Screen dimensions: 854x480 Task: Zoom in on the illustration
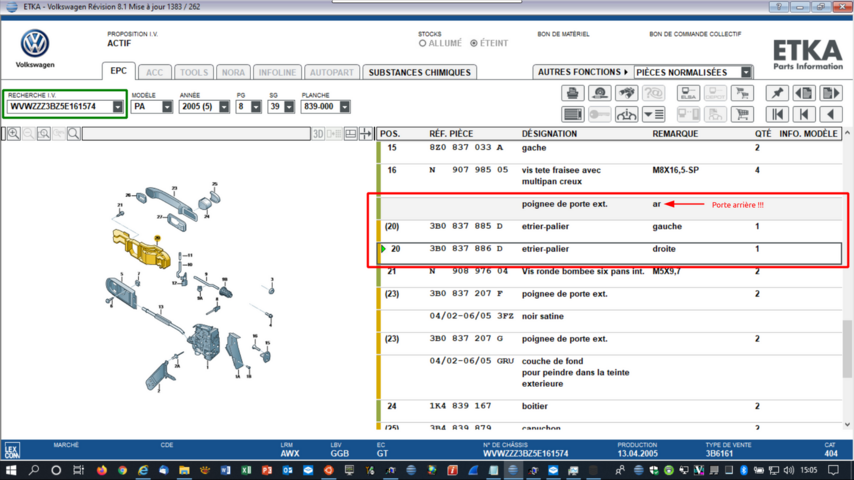14,133
